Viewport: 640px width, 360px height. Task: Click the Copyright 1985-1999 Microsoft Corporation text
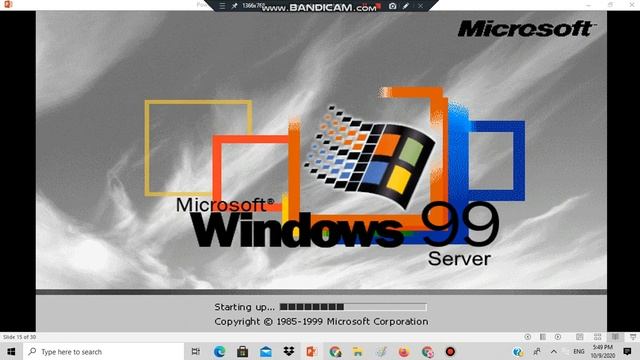[321, 322]
